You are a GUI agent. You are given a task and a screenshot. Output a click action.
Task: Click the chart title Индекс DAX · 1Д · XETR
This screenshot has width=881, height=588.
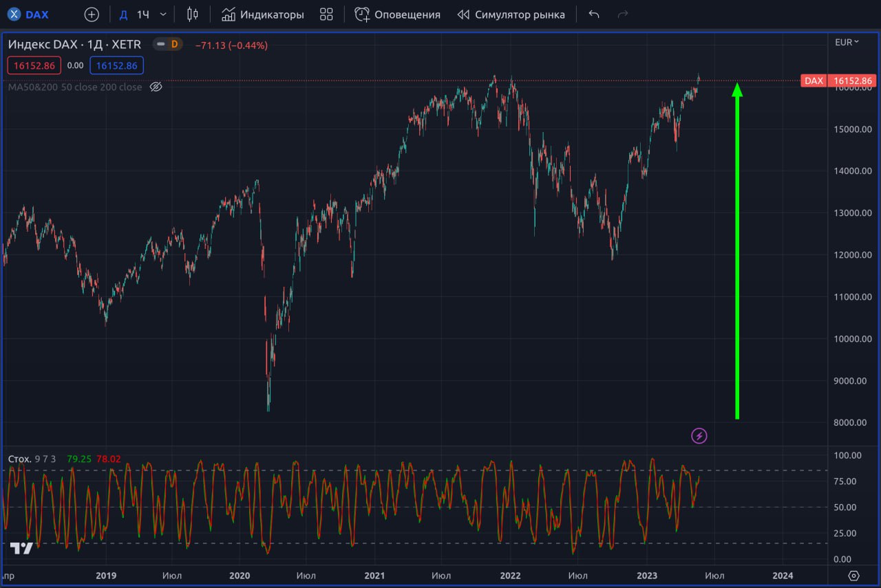[x=74, y=45]
